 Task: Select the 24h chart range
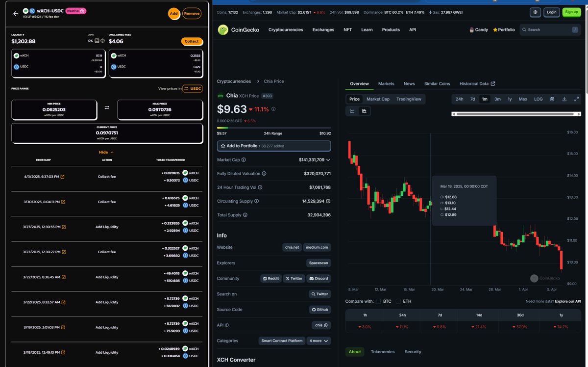[459, 99]
